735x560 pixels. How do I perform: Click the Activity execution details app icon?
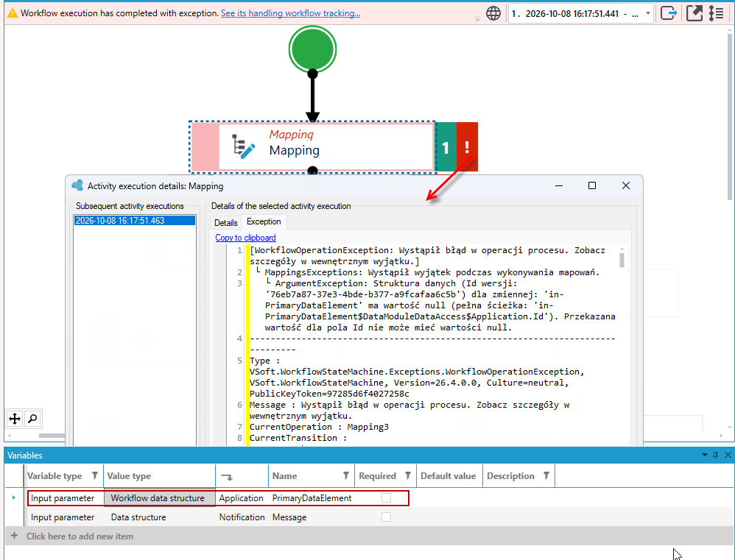pos(77,185)
